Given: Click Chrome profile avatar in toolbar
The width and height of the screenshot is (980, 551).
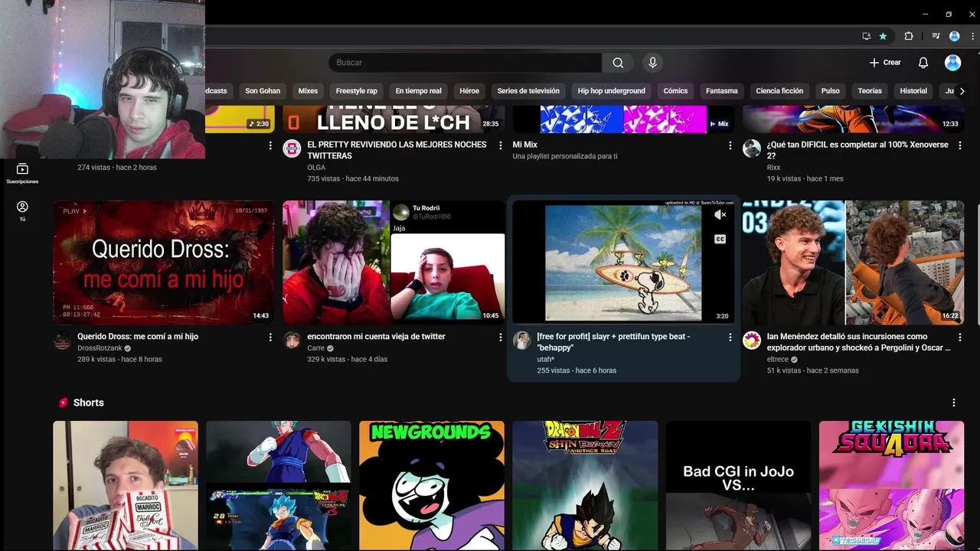Looking at the screenshot, I should coord(954,36).
